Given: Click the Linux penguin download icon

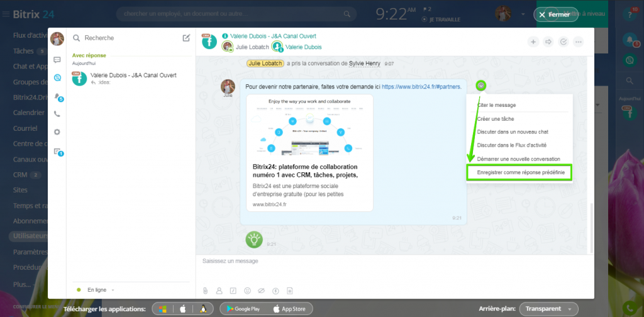Looking at the screenshot, I should click(x=203, y=309).
